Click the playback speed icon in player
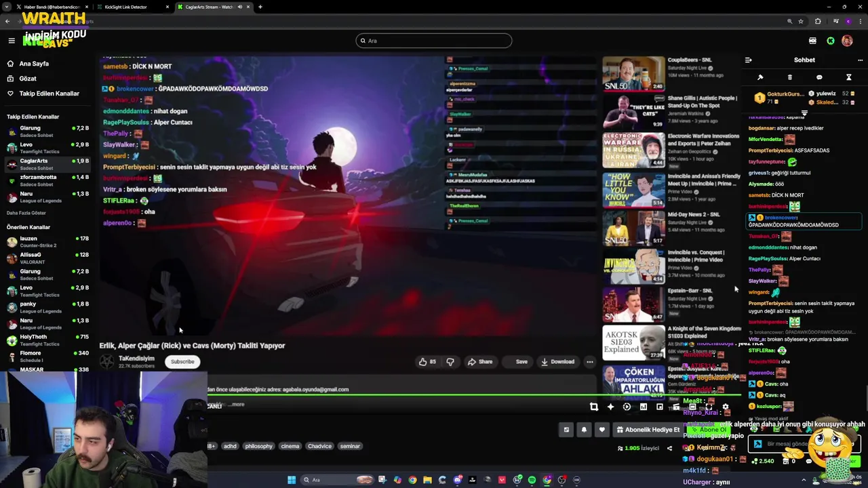The width and height of the screenshot is (868, 488). click(x=627, y=407)
